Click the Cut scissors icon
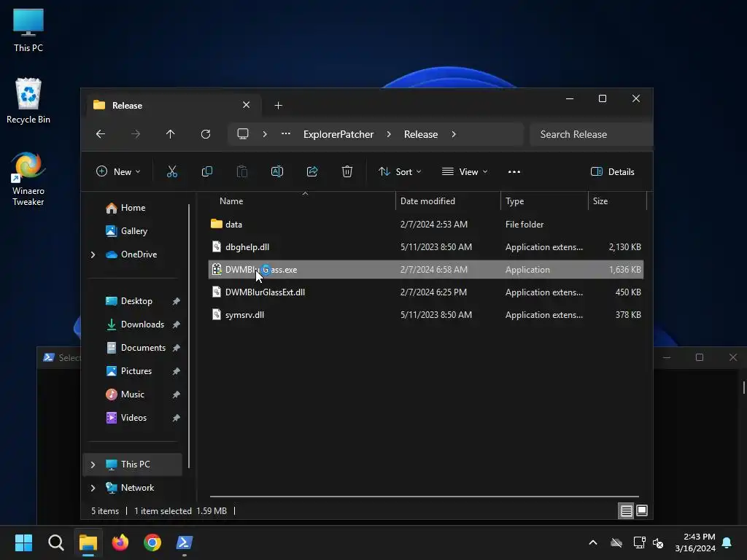Image resolution: width=747 pixels, height=560 pixels. (x=172, y=171)
